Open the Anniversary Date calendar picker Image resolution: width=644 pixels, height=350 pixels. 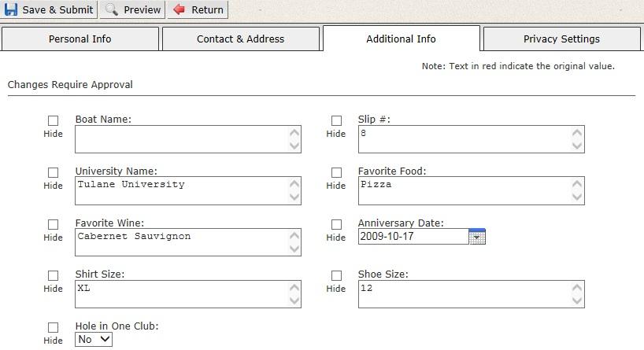pos(477,236)
